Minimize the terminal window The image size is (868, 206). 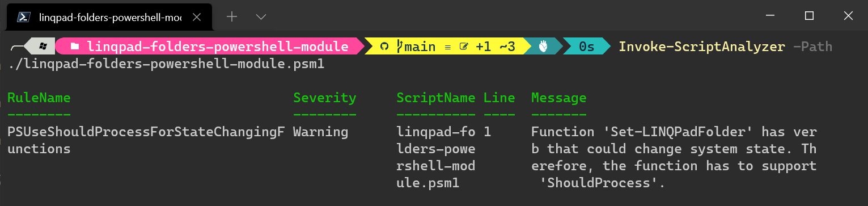point(770,16)
